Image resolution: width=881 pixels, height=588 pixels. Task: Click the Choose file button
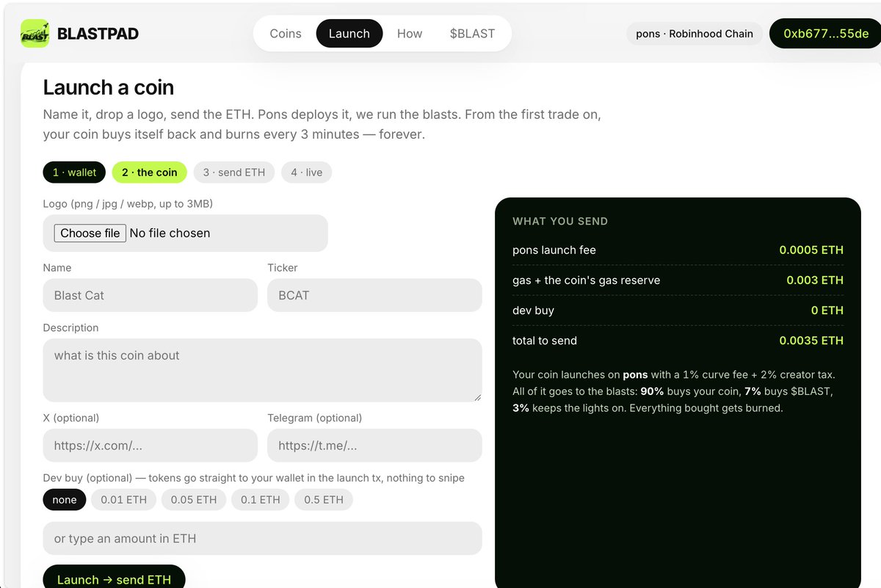pos(90,233)
